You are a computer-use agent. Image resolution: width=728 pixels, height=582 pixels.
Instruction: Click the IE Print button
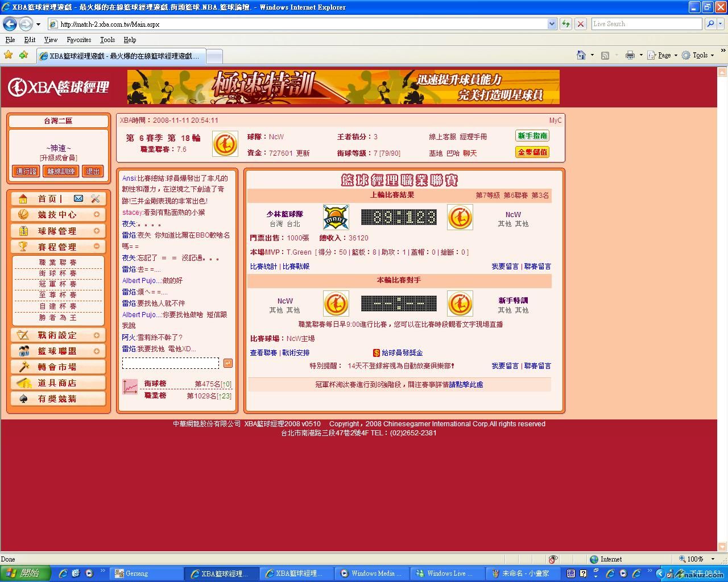coord(630,55)
